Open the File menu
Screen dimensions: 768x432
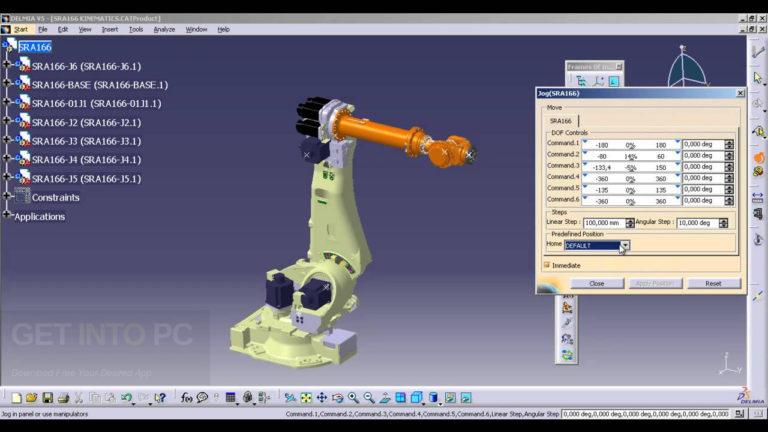tap(43, 29)
